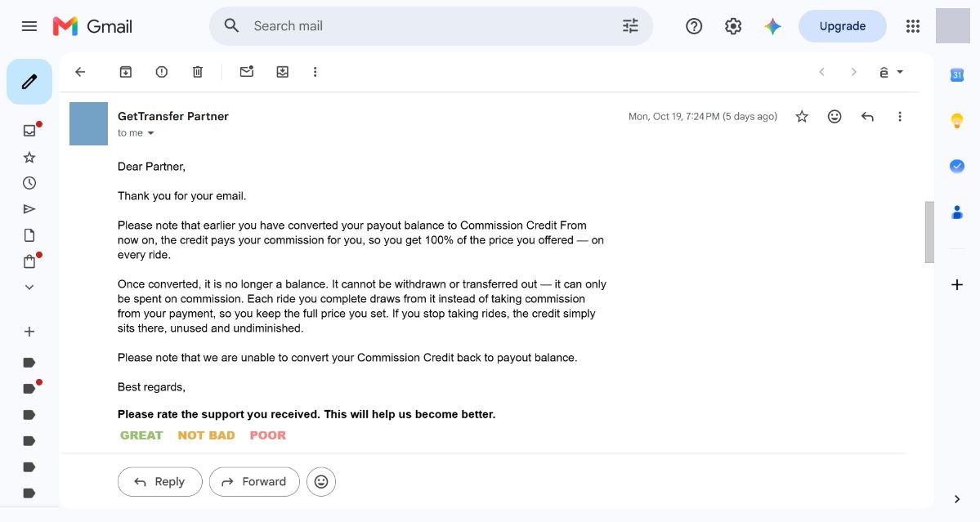
Task: Open the Gemini sparkle icon
Action: [772, 26]
